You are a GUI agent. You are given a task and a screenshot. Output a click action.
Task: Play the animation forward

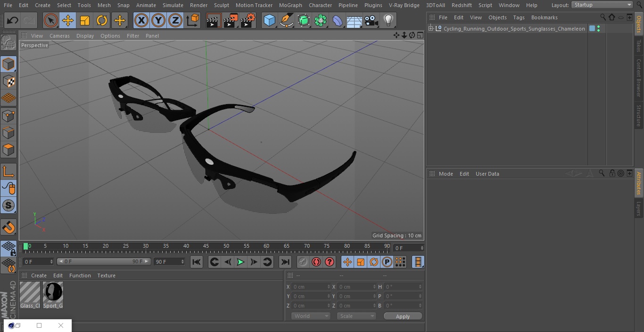tap(240, 262)
